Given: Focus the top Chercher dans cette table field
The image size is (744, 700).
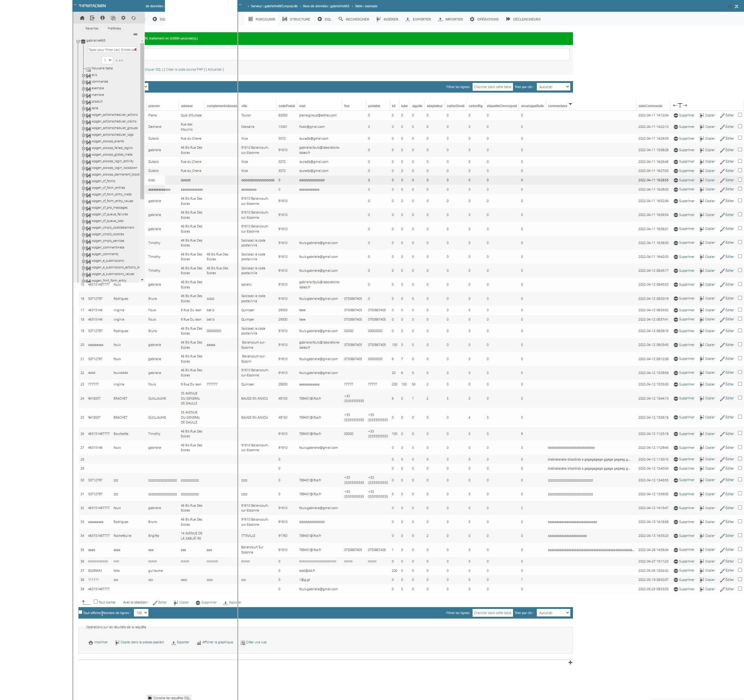Looking at the screenshot, I should point(492,87).
